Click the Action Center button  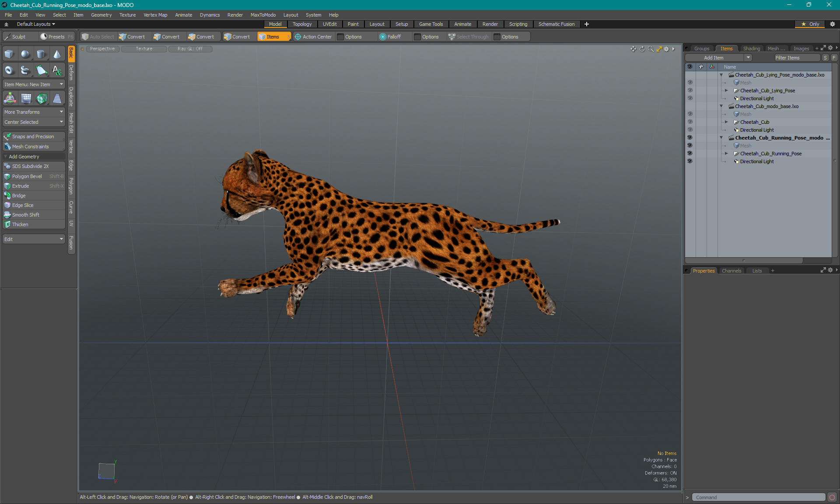[x=314, y=37]
